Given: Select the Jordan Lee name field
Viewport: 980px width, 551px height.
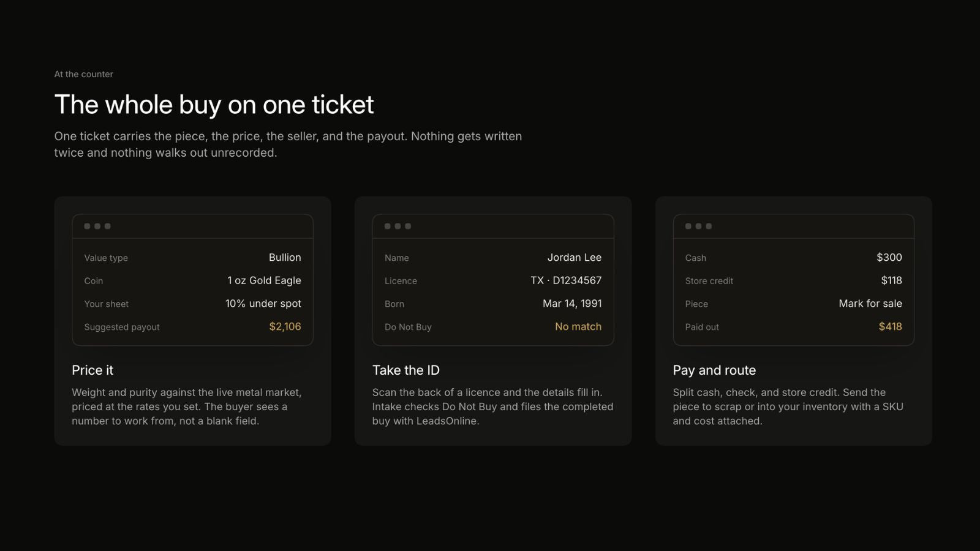Looking at the screenshot, I should 493,258.
